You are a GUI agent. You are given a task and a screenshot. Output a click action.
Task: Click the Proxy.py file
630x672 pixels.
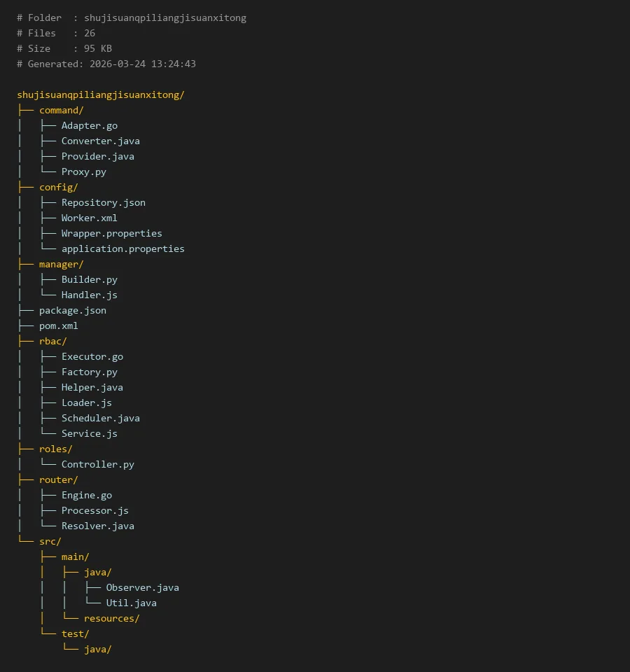pyautogui.click(x=83, y=171)
